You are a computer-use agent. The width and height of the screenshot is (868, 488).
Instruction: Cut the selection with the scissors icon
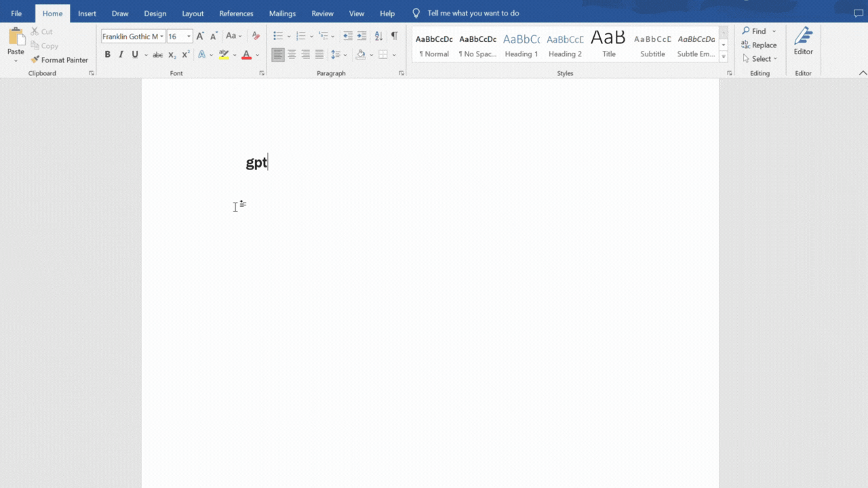pos(35,32)
